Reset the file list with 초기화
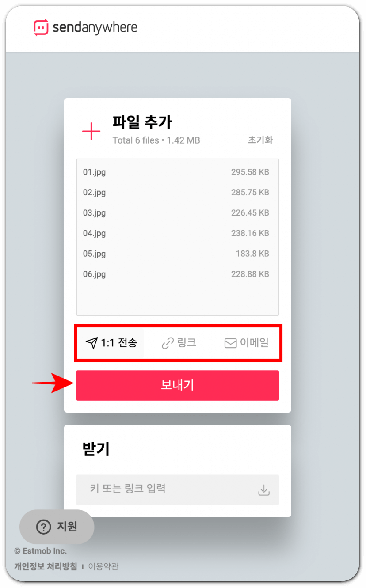The width and height of the screenshot is (366, 588). click(x=260, y=140)
